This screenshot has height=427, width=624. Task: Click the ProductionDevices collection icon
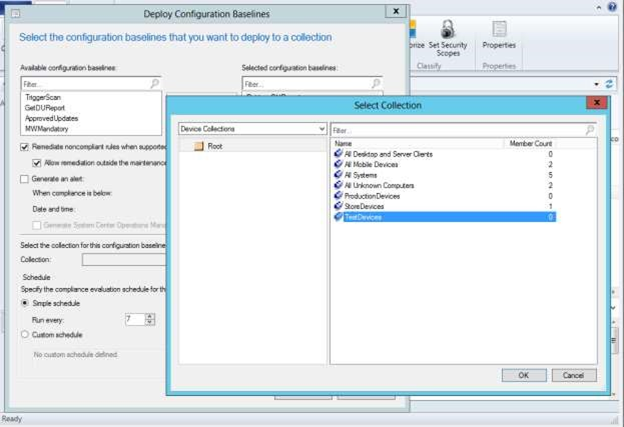(337, 196)
